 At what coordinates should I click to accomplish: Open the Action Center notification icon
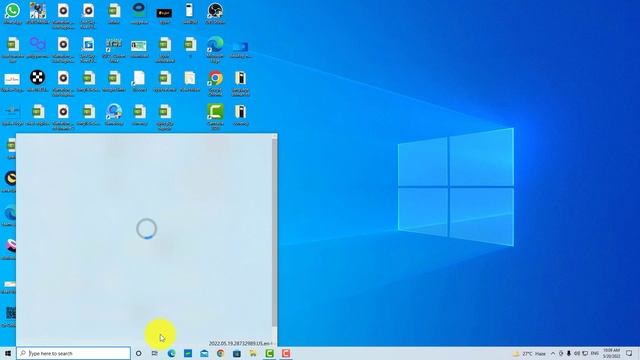pos(629,353)
